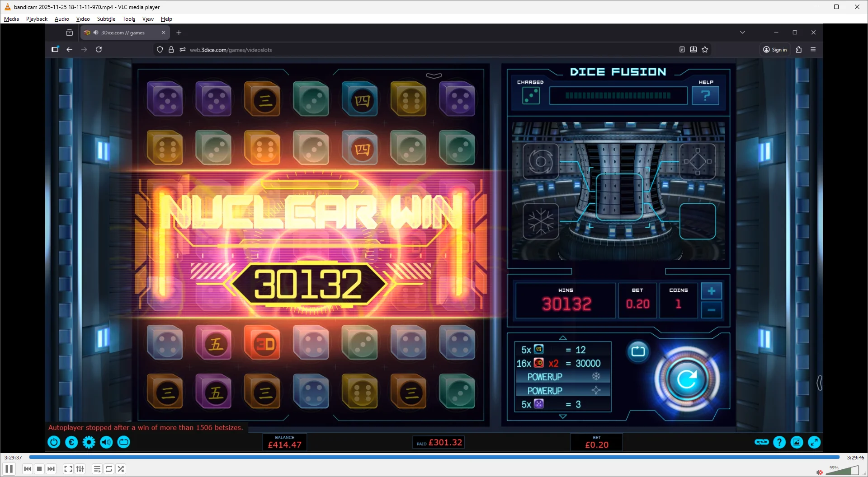Select the diamond powerup slot in the reactor
The width and height of the screenshot is (868, 477).
(x=698, y=161)
